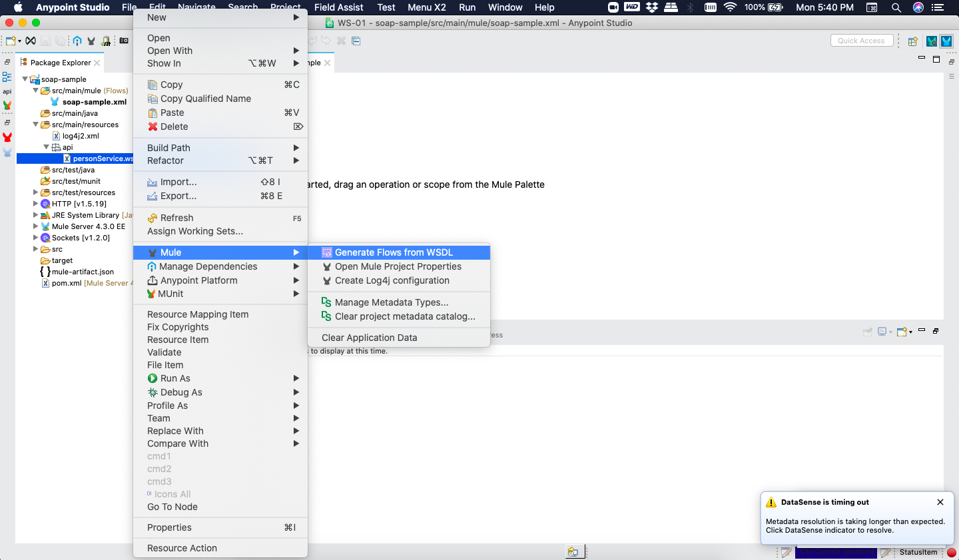Click the pin console icon in bottom panel
The height and width of the screenshot is (560, 959).
pyautogui.click(x=867, y=332)
